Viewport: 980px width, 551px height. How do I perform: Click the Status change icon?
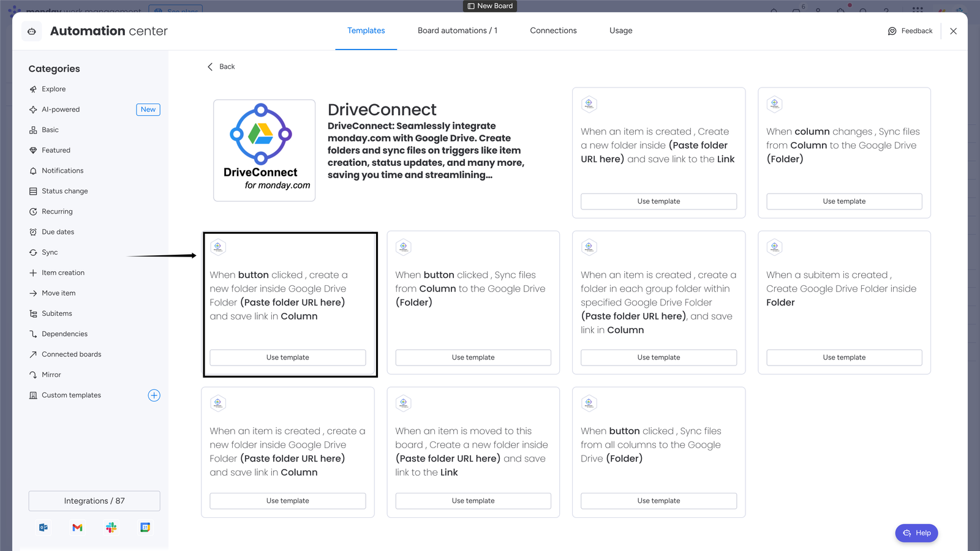pyautogui.click(x=33, y=191)
